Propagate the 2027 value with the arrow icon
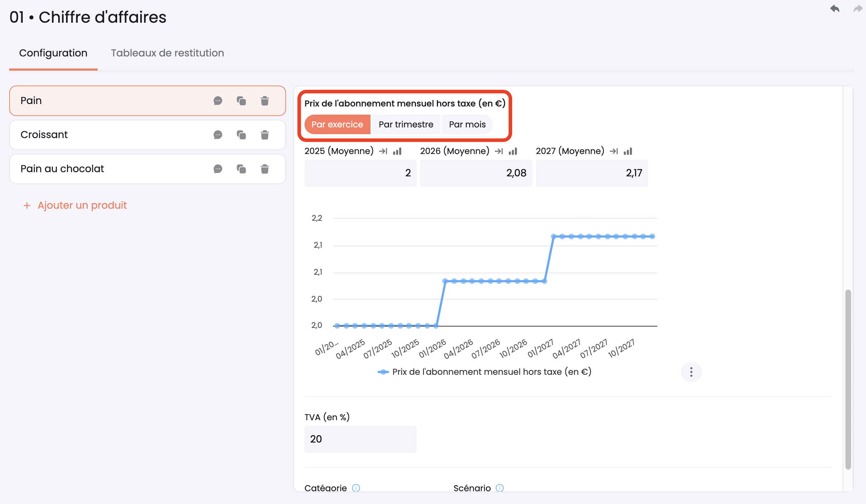This screenshot has height=504, width=866. [614, 151]
